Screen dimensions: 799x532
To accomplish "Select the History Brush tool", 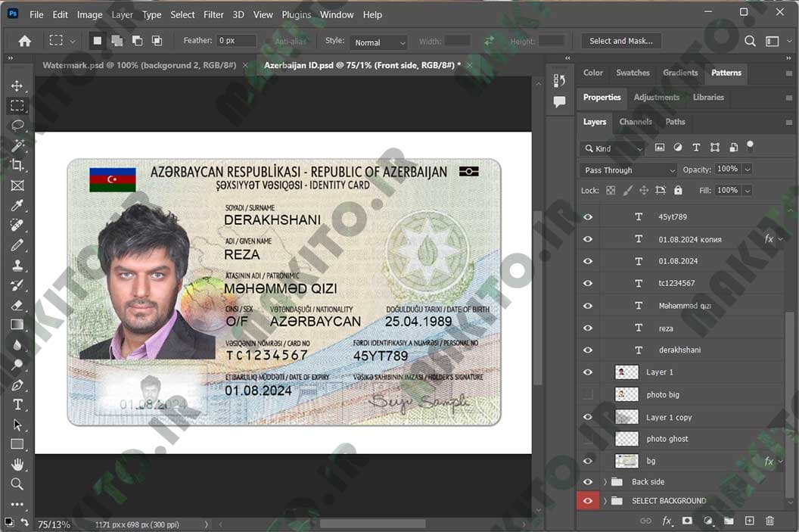I will (x=17, y=285).
